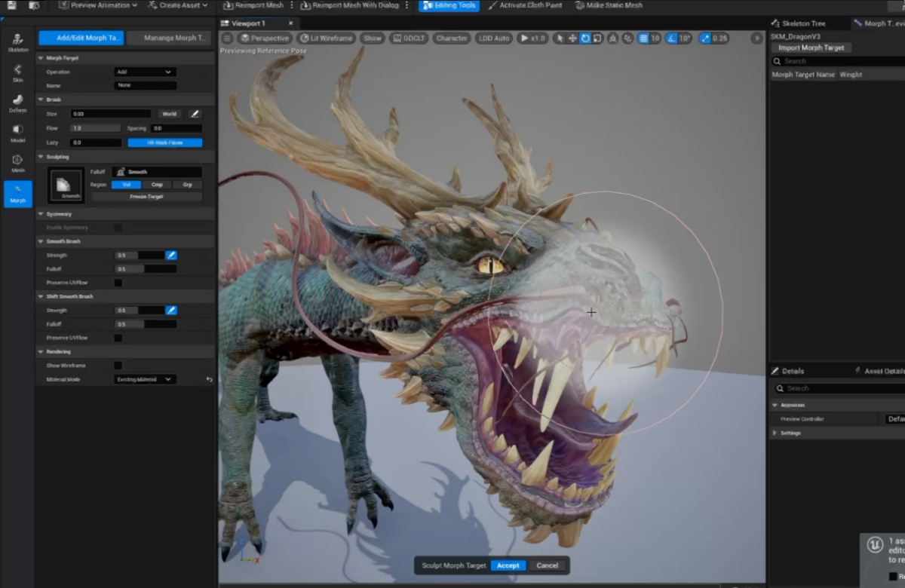Check Preserve UVFlow under Shift Smooth Brush

click(x=118, y=338)
